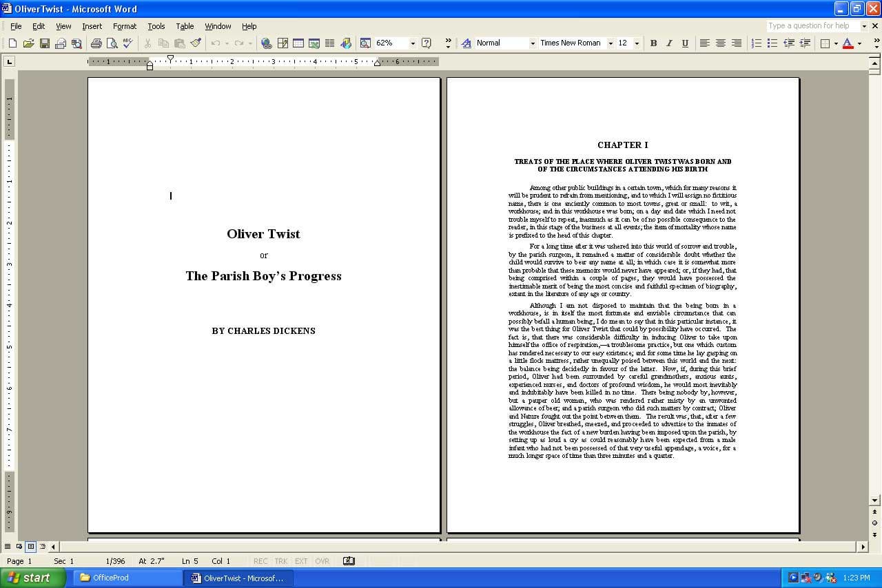Click the vertical scrollbar down arrow
This screenshot has width=882, height=588.
(x=875, y=501)
